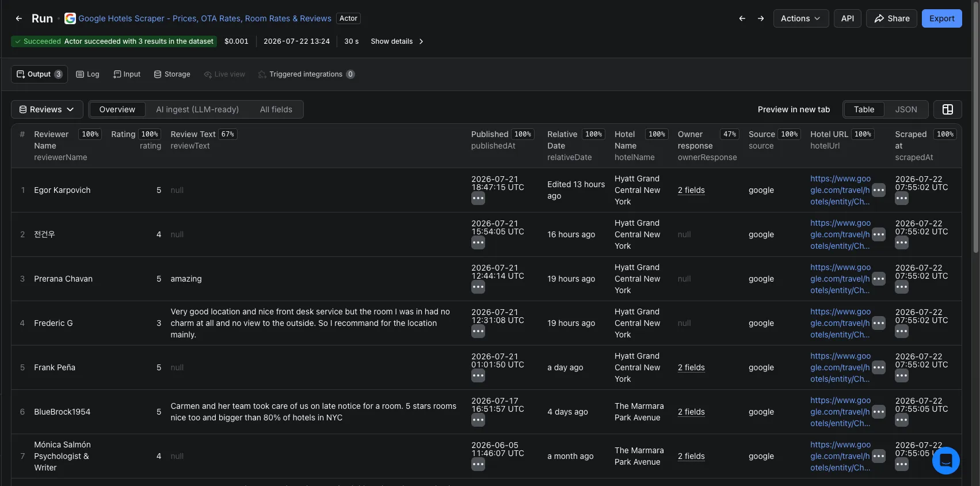980x486 pixels.
Task: Open the Actions dropdown menu
Action: (800, 18)
